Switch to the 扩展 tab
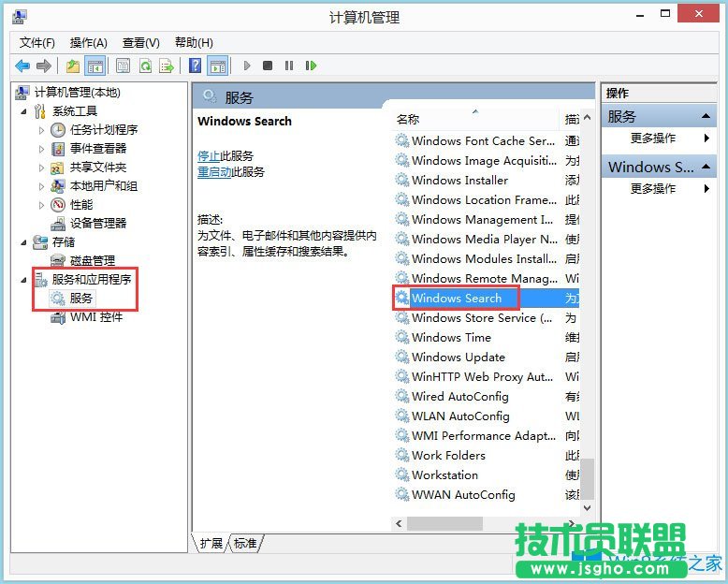The image size is (728, 584). pos(211,543)
